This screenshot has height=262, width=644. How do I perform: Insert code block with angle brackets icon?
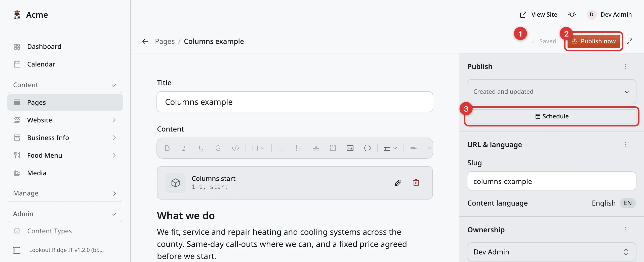[367, 148]
